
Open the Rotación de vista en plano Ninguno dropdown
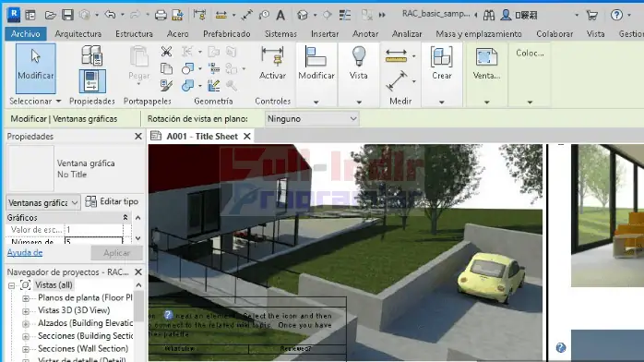[x=312, y=119]
